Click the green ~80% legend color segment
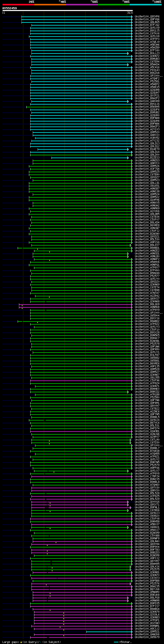 pyautogui.click(x=114, y=5)
